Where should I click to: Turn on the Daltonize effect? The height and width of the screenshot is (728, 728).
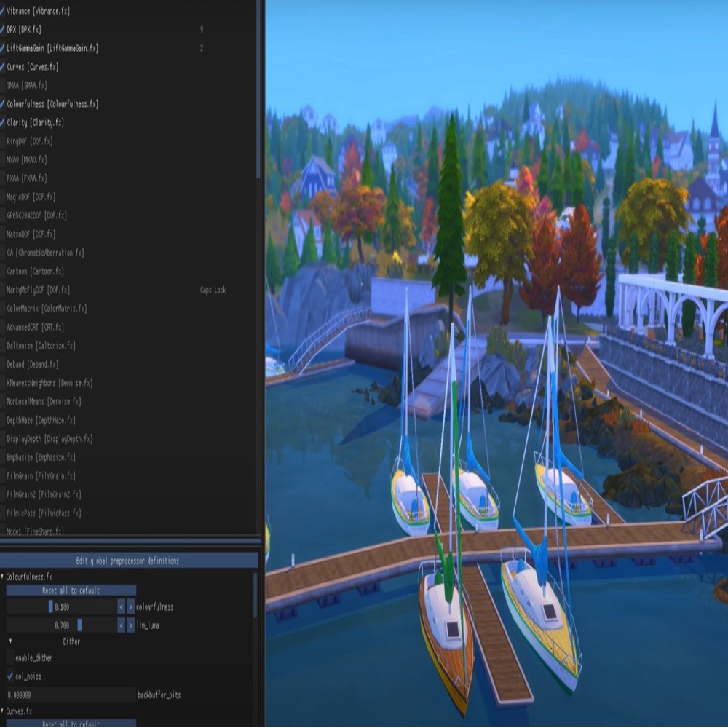(2, 345)
